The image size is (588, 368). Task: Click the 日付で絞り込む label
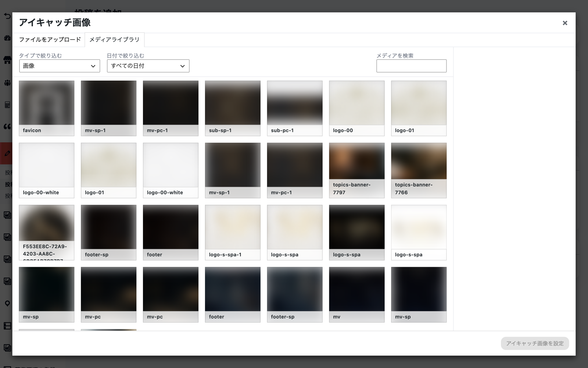[125, 56]
